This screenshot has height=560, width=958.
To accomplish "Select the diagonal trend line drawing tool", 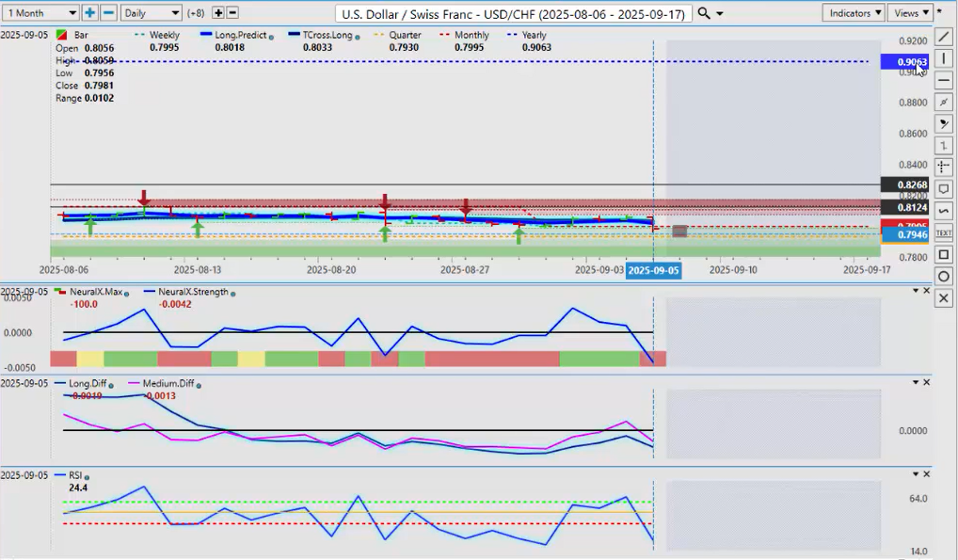I will (945, 37).
